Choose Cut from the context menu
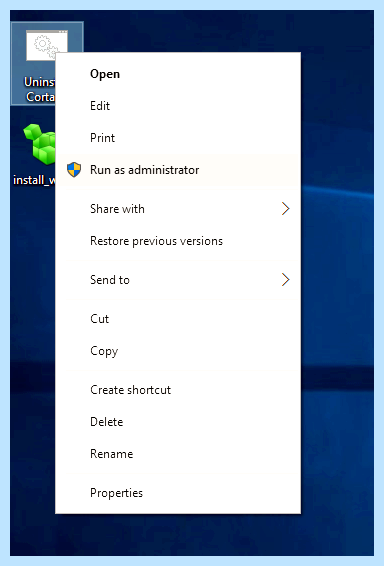The image size is (384, 566). click(x=178, y=319)
